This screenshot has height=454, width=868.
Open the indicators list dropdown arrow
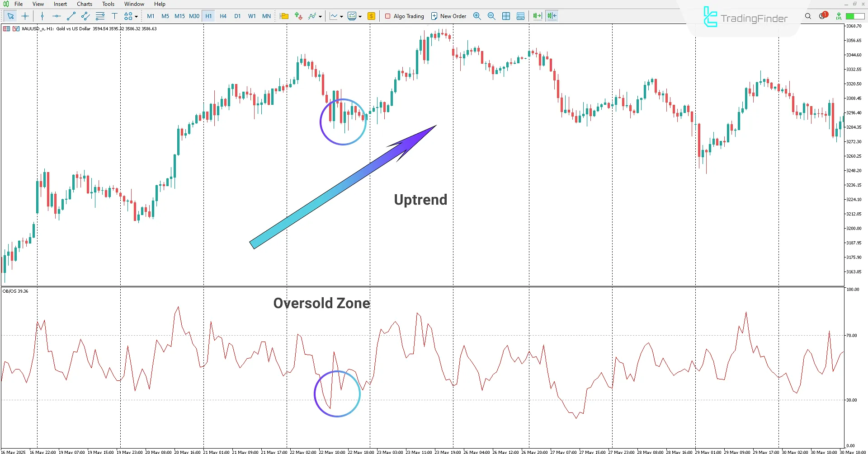(x=320, y=16)
